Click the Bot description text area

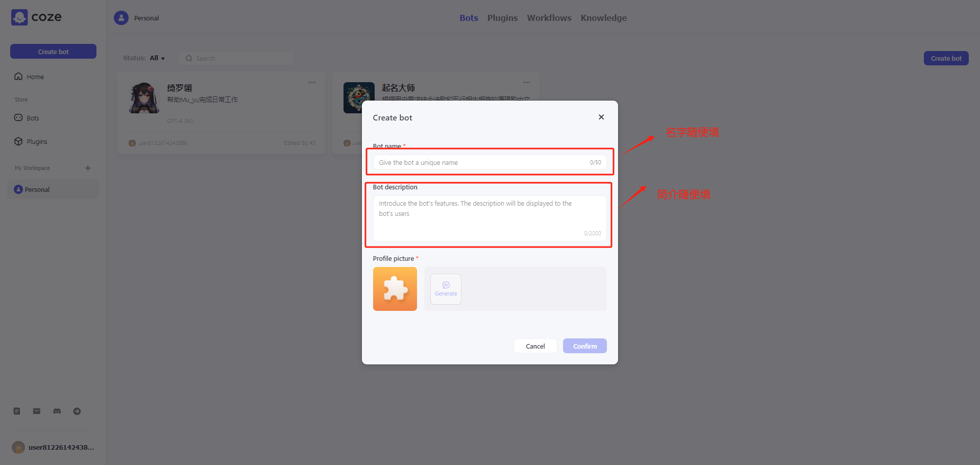pyautogui.click(x=489, y=218)
